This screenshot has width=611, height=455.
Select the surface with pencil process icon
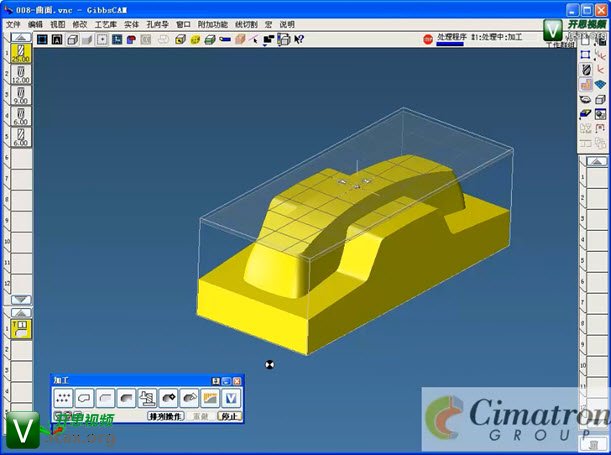pos(189,398)
